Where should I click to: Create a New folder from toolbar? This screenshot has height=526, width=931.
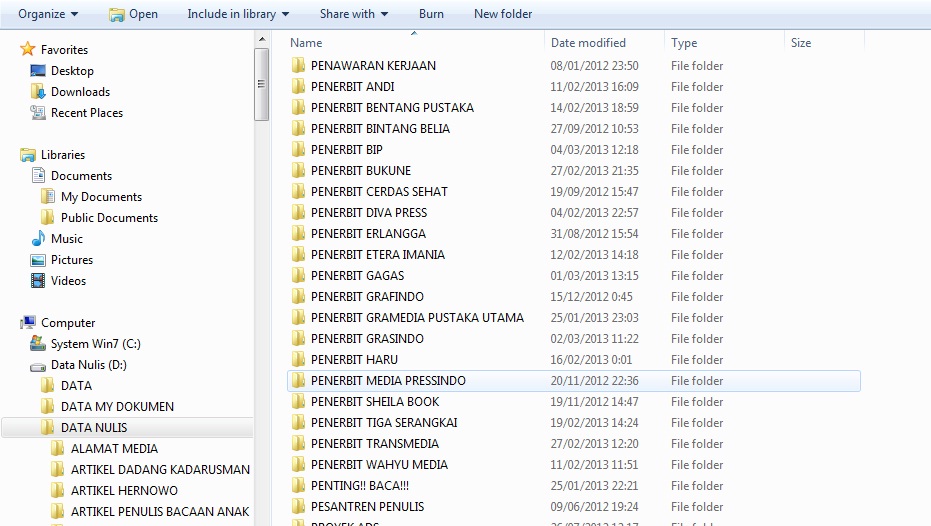point(503,14)
